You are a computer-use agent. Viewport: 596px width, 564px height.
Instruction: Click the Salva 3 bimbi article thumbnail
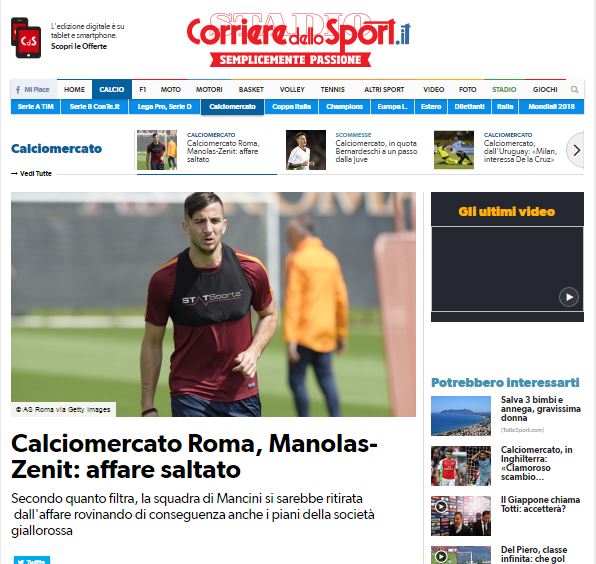point(461,416)
